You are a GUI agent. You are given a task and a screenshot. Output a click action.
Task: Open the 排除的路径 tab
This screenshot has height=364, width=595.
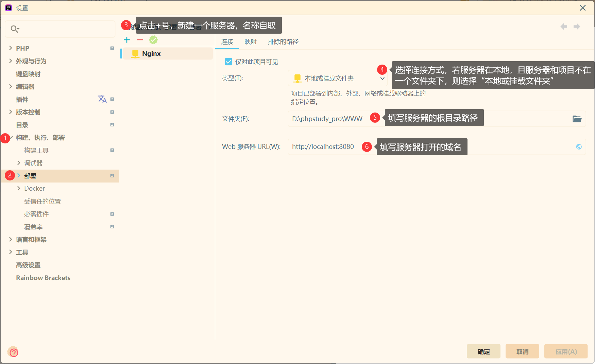(x=283, y=41)
